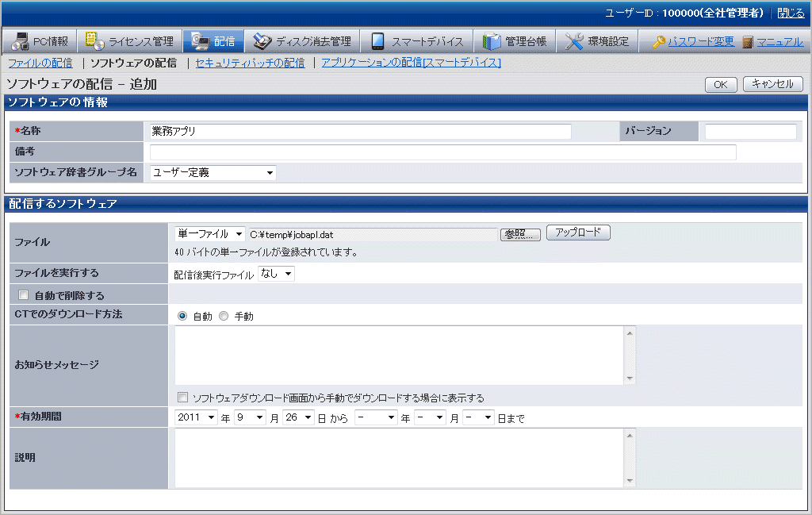812x515 pixels.
Task: Open the 単一ファイル file type dropdown
Action: [x=209, y=234]
